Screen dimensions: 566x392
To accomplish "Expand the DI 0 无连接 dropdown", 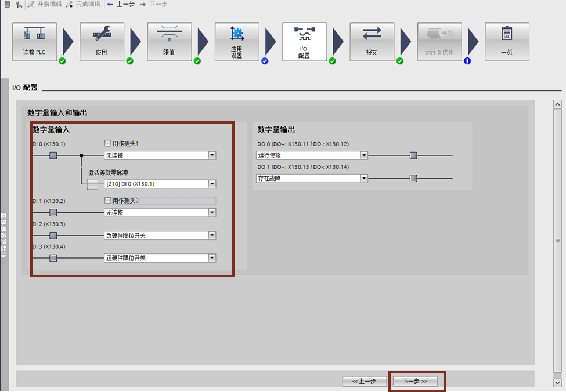I will 212,155.
